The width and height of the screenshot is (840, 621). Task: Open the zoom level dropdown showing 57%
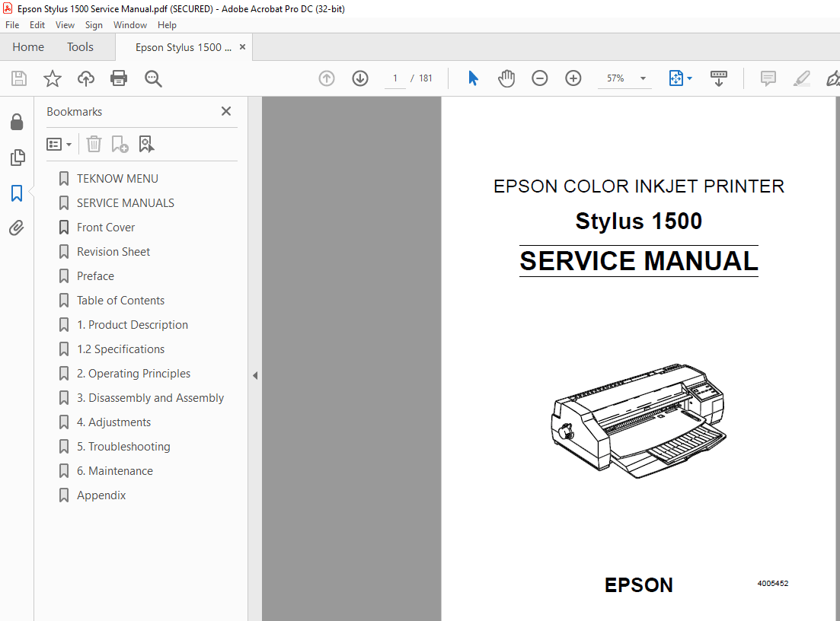642,78
